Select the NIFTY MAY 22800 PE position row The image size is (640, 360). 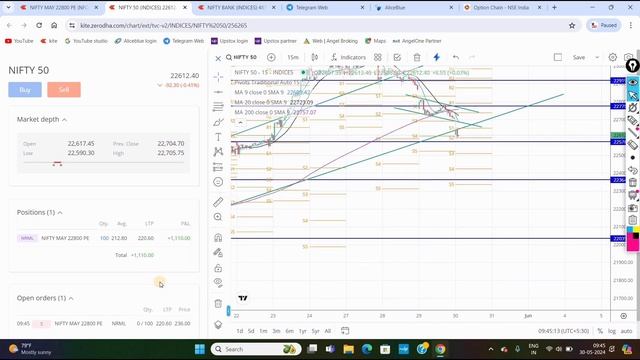coord(104,238)
